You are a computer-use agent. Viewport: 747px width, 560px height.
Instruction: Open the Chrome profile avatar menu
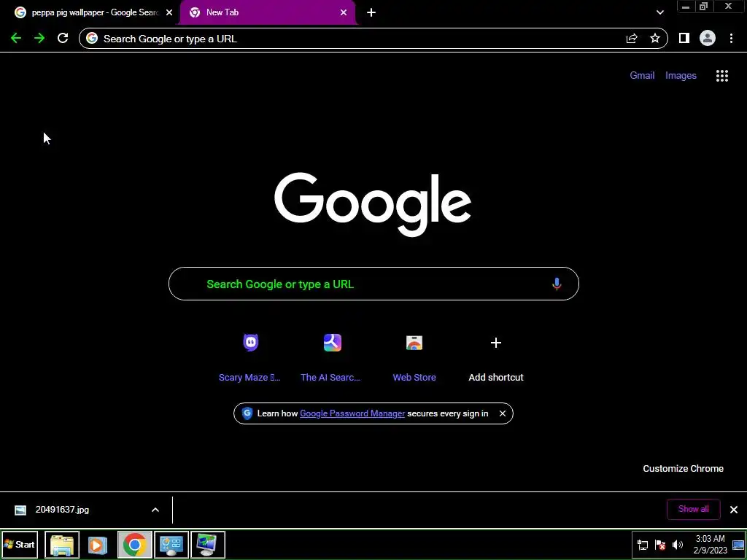[x=708, y=39]
